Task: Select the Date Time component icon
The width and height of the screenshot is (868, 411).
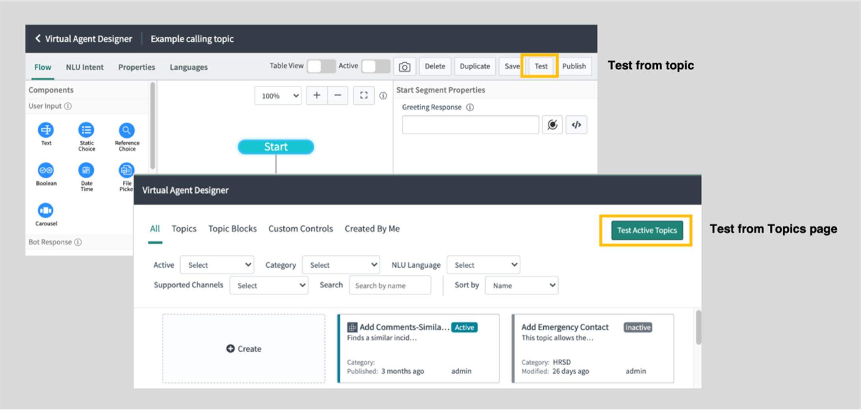Action: [x=86, y=170]
